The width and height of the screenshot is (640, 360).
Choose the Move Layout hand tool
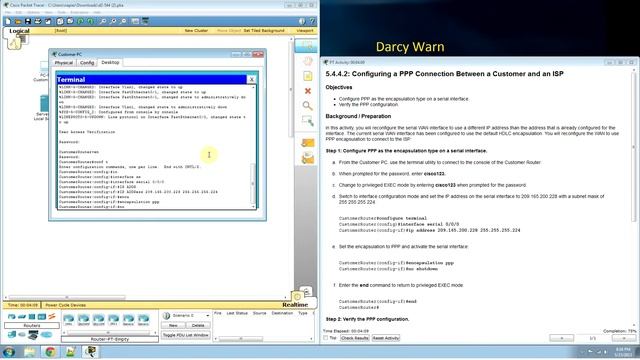point(307,61)
